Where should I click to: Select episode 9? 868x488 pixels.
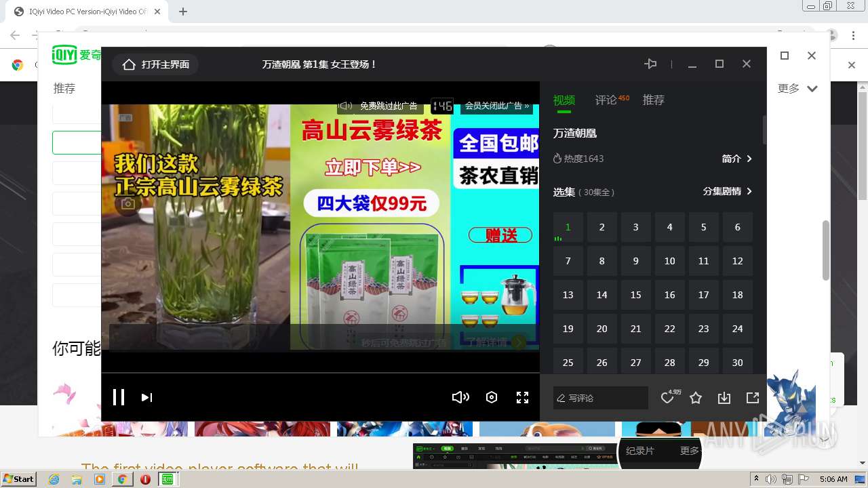[636, 261]
